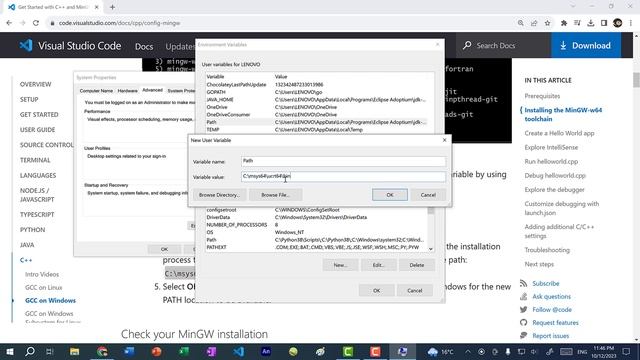This screenshot has width=640, height=360.
Task: Click the Visual Studio Code logo icon
Action: (x=26, y=45)
